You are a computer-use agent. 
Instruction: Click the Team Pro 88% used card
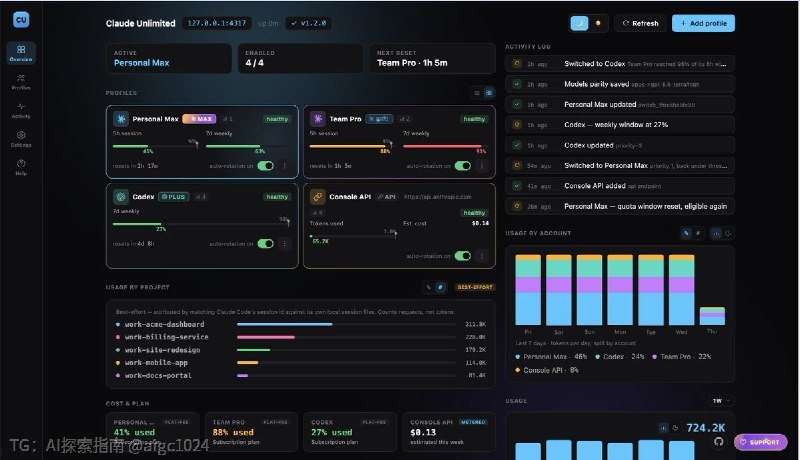pos(251,432)
